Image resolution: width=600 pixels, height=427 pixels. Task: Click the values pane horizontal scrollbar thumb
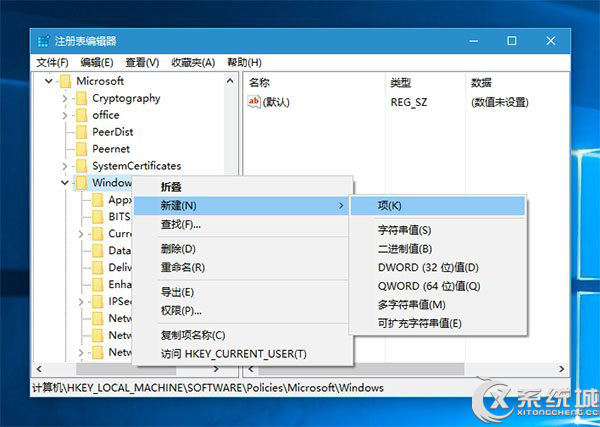(361, 369)
